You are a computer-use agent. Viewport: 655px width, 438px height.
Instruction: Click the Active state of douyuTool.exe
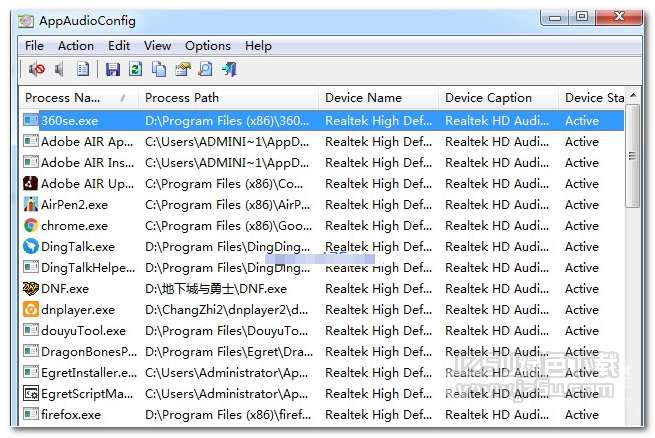tap(581, 330)
